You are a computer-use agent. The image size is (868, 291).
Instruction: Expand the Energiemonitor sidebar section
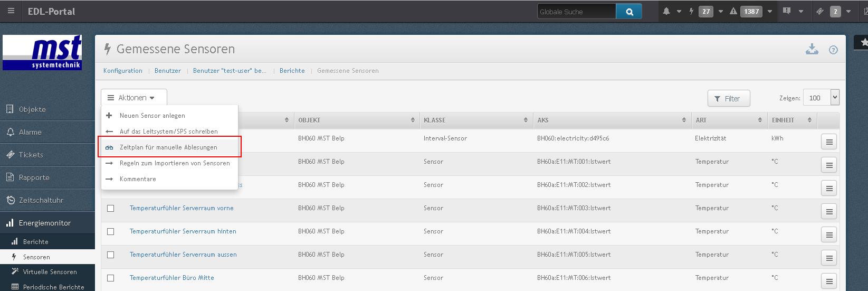tap(47, 223)
